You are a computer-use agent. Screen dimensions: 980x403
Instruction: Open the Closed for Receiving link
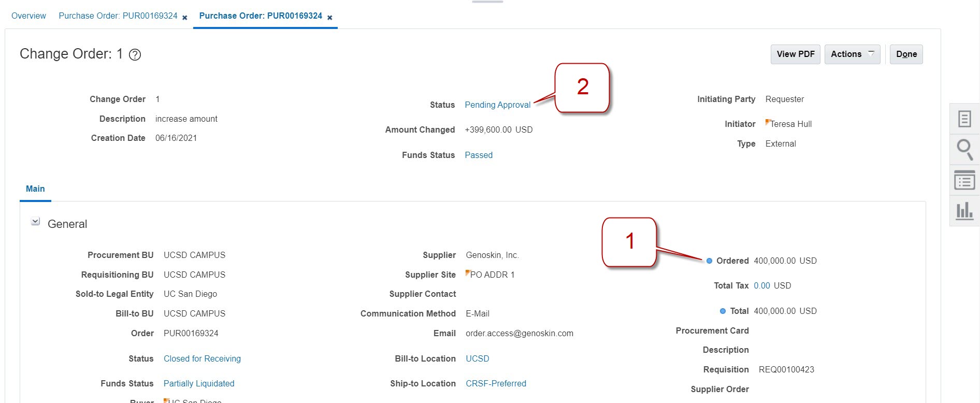tap(202, 359)
